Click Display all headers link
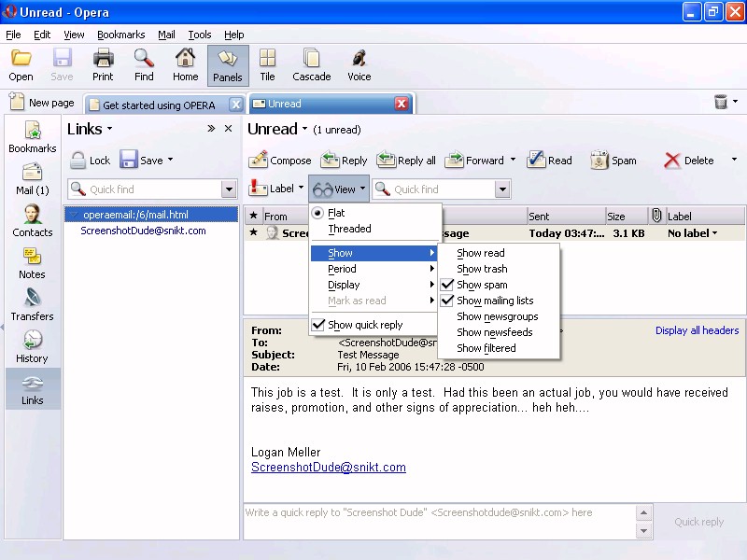This screenshot has width=747, height=560. (697, 330)
